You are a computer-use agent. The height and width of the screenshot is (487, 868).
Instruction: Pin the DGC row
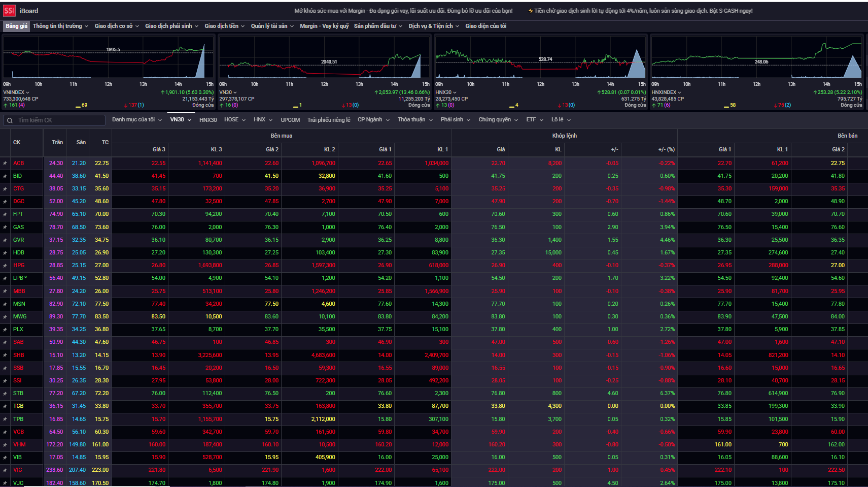coord(5,202)
